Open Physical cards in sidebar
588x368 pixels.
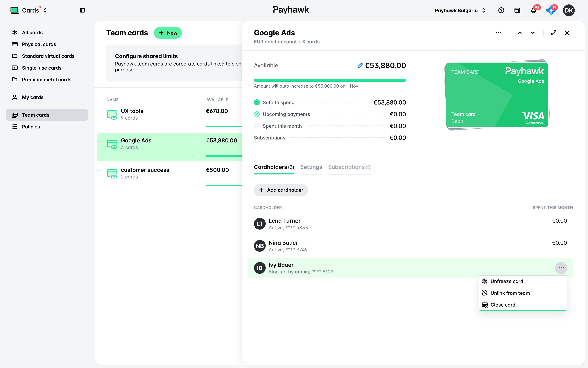pyautogui.click(x=47, y=44)
